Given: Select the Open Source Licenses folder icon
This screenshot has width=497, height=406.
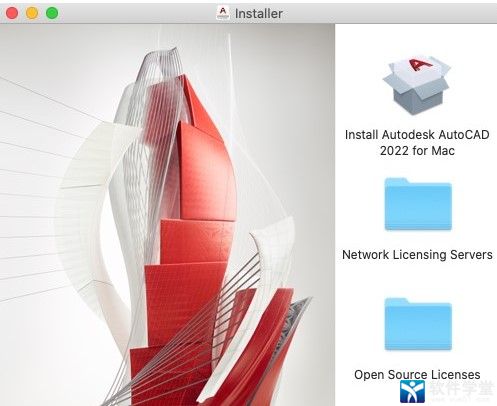Looking at the screenshot, I should click(418, 324).
